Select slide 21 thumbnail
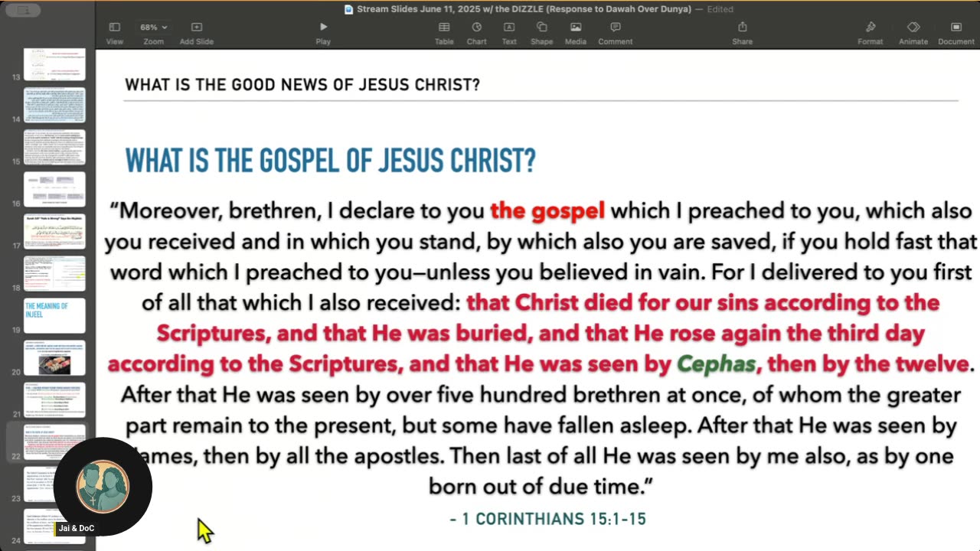 (54, 399)
